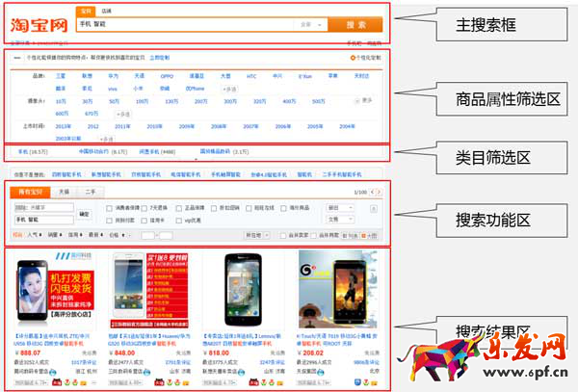Screen dimensions: 578x392
Task: Enable the 7天退换 filter checkbox
Action: (x=144, y=209)
